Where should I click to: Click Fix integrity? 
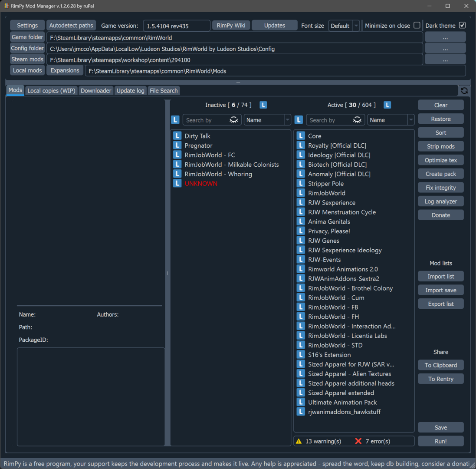(441, 188)
